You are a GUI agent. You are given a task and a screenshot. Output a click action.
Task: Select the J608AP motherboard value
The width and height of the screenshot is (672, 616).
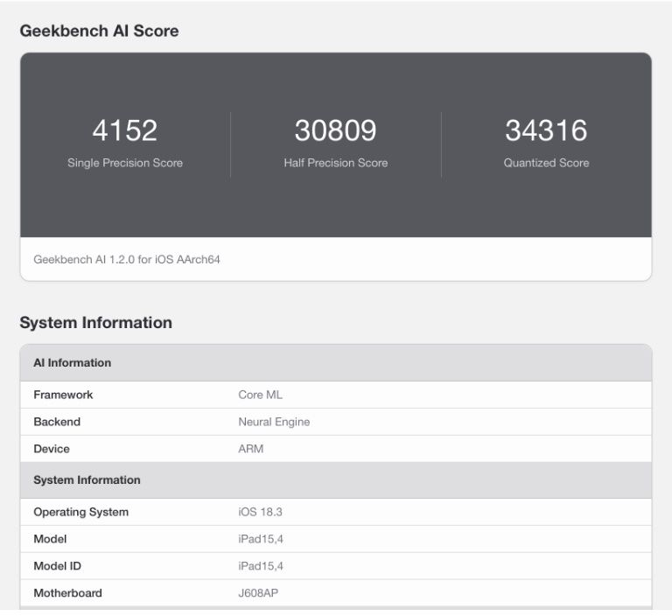258,593
